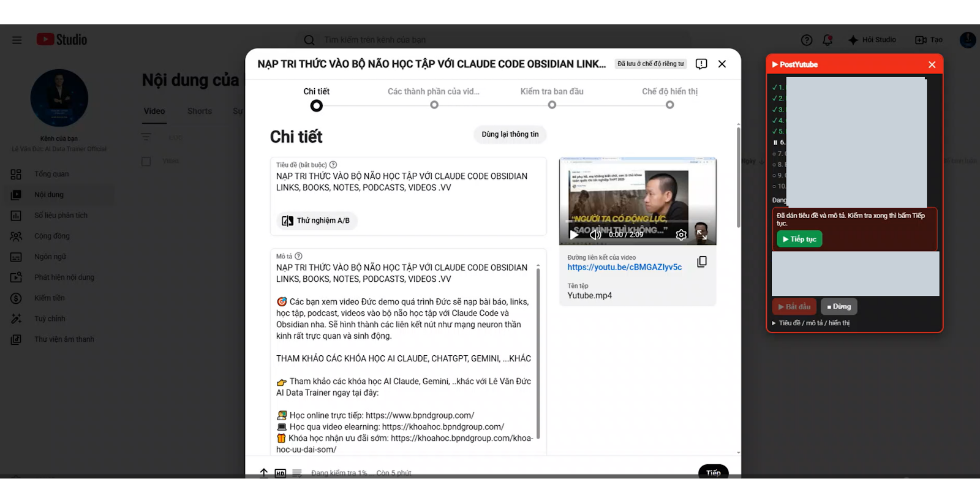Image resolution: width=980 pixels, height=490 pixels.
Task: Open the account avatar menu
Action: 968,40
